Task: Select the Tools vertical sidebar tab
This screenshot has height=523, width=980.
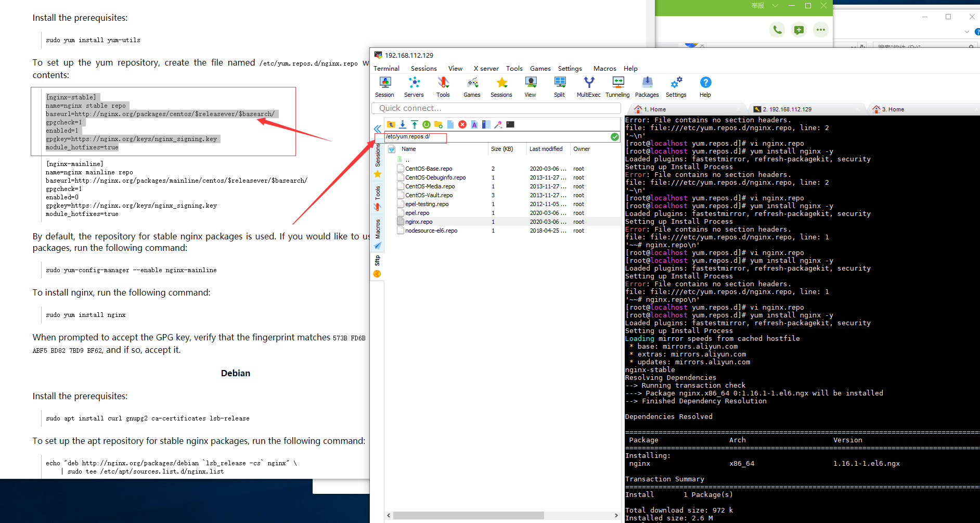Action: click(x=378, y=198)
